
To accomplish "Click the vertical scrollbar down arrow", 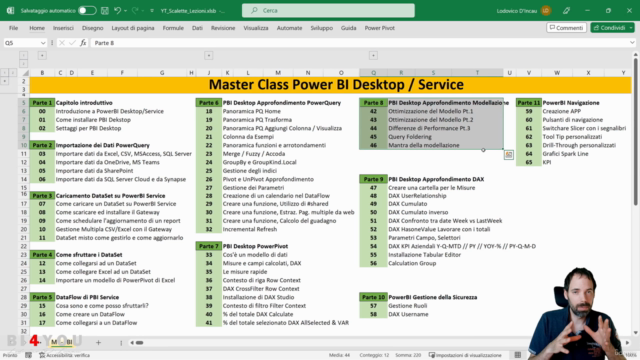I will (635, 333).
